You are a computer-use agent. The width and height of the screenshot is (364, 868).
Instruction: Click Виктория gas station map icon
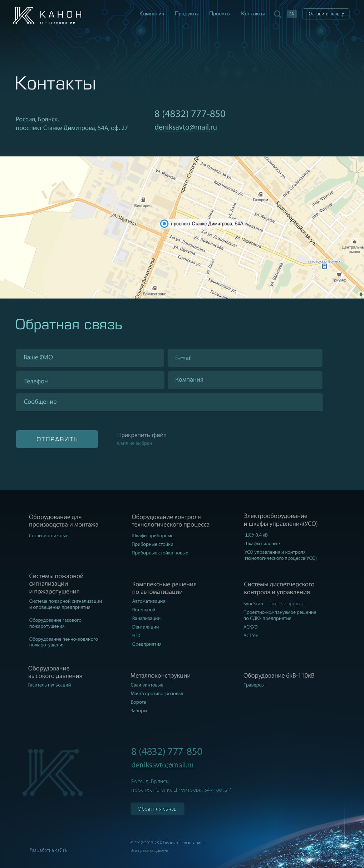pos(143,200)
